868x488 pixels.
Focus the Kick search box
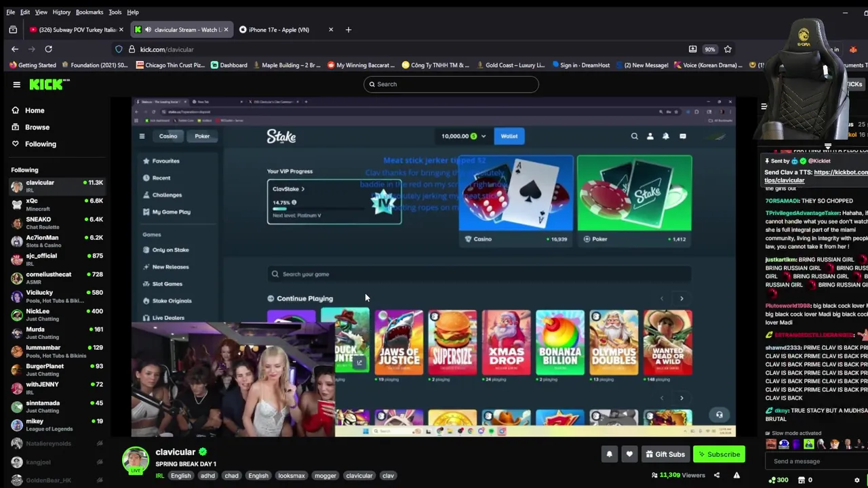[x=451, y=84]
